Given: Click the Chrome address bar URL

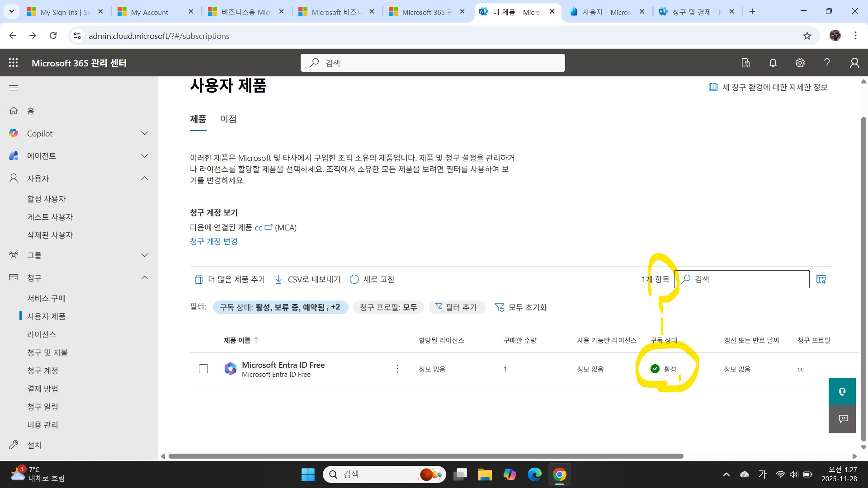Looking at the screenshot, I should pyautogui.click(x=159, y=36).
